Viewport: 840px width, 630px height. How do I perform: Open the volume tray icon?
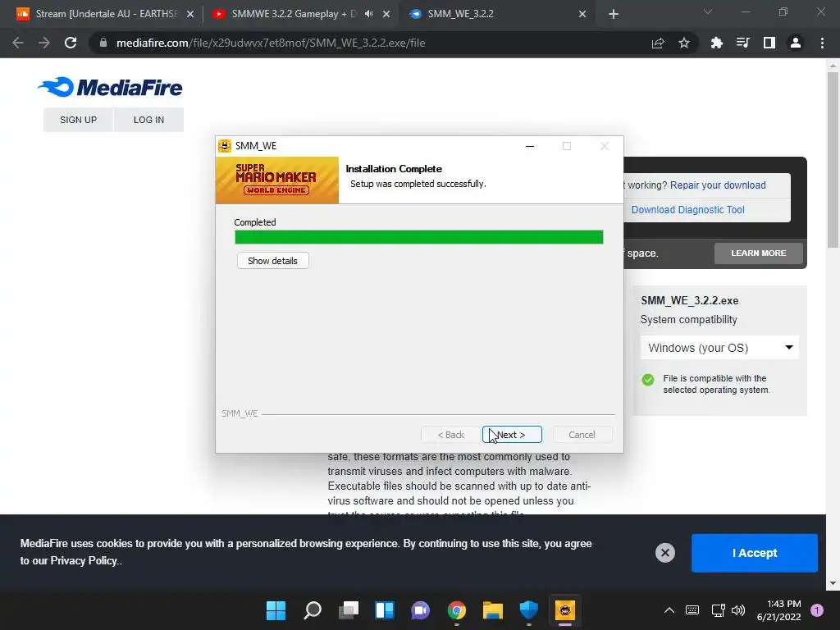[738, 610]
